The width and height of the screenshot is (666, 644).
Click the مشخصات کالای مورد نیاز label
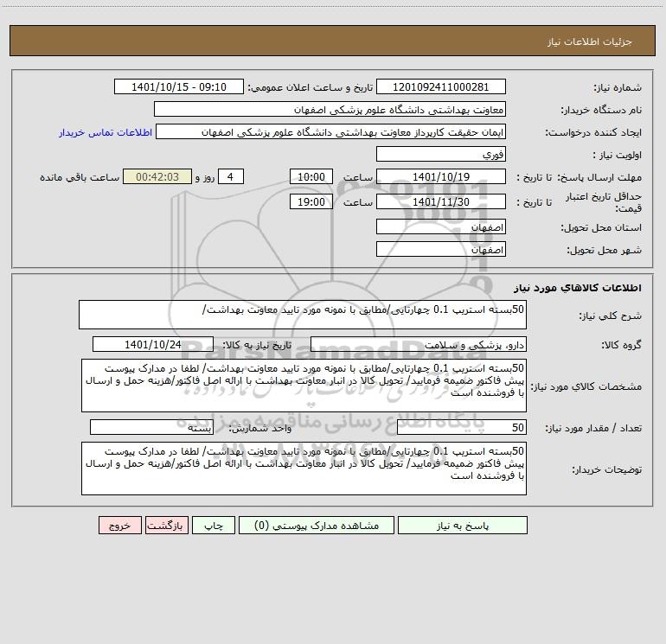586,386
